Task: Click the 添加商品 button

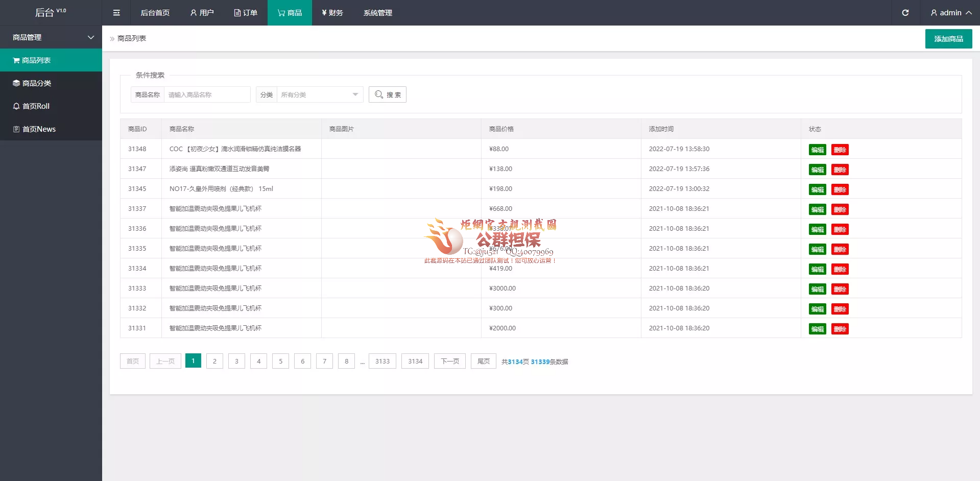Action: tap(948, 38)
